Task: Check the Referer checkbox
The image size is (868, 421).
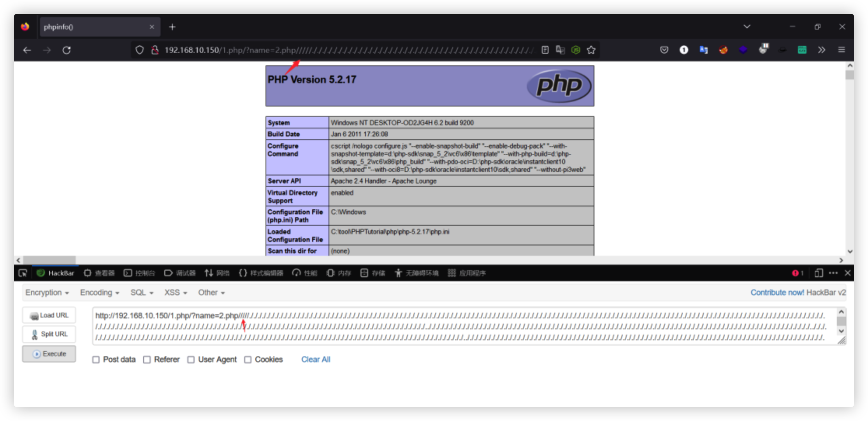Action: pos(147,360)
